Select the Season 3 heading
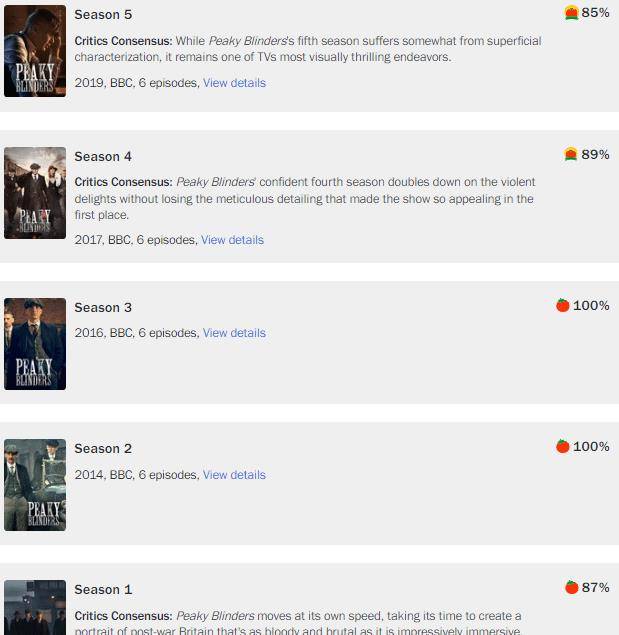 pos(103,307)
